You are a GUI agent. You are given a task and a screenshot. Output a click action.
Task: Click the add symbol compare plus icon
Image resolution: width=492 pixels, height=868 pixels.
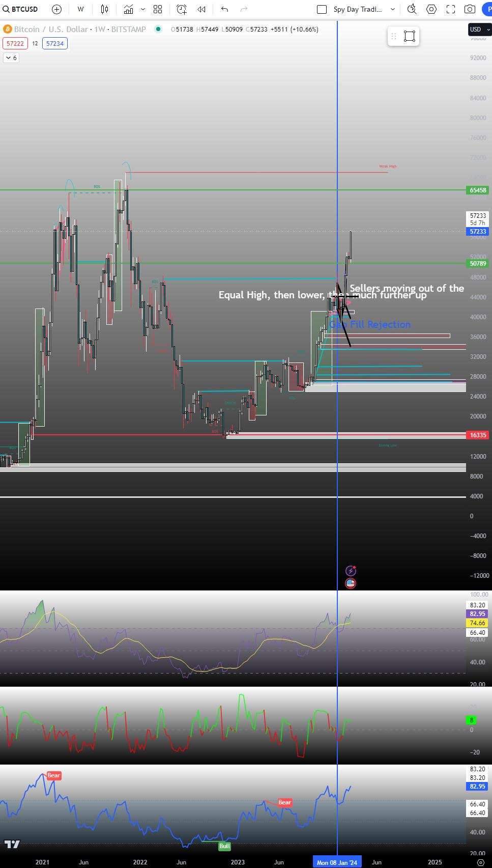point(56,9)
